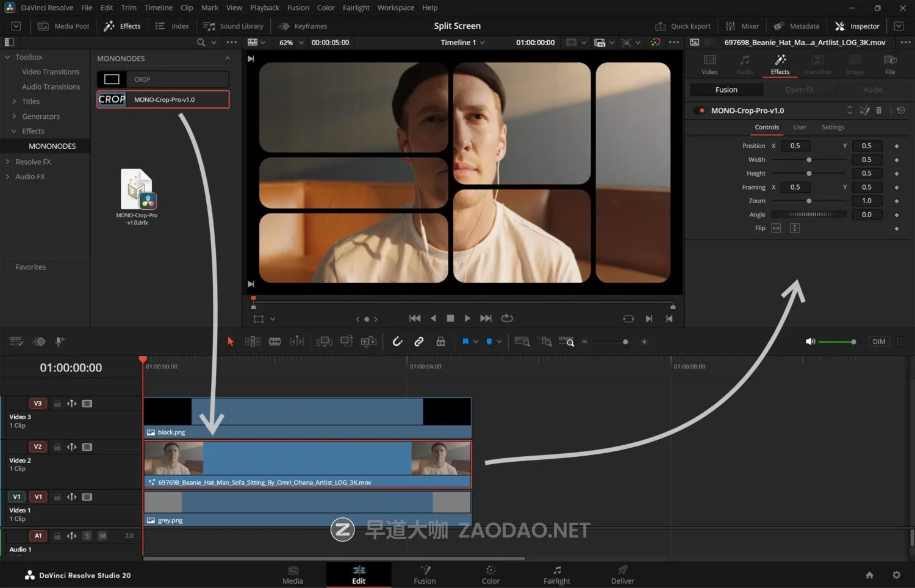Open the Settings tab in Inspector
The height and width of the screenshot is (588, 915).
click(833, 127)
